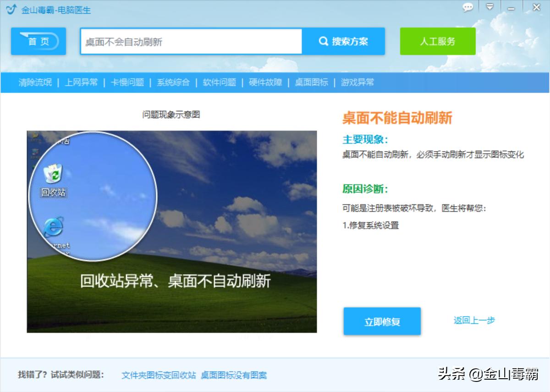Open the 卡慢问题 category

(x=128, y=83)
